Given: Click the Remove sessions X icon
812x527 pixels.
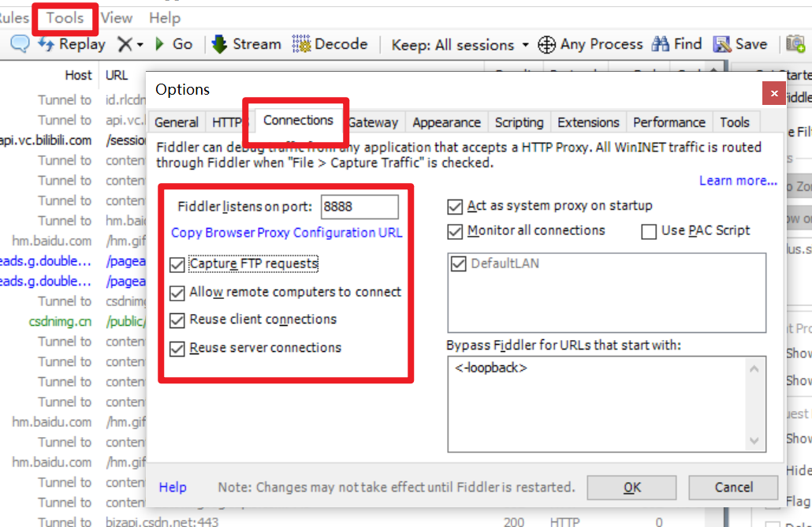Looking at the screenshot, I should coord(125,44).
